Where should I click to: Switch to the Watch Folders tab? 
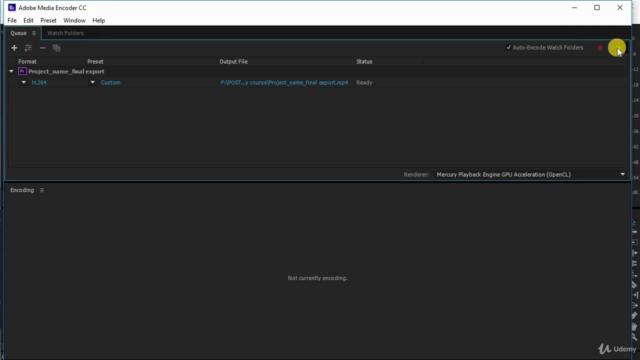tap(65, 33)
